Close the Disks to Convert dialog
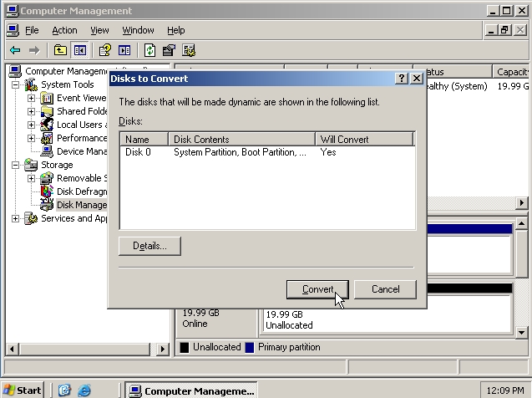Screen dimensions: 532x398 tap(416, 79)
